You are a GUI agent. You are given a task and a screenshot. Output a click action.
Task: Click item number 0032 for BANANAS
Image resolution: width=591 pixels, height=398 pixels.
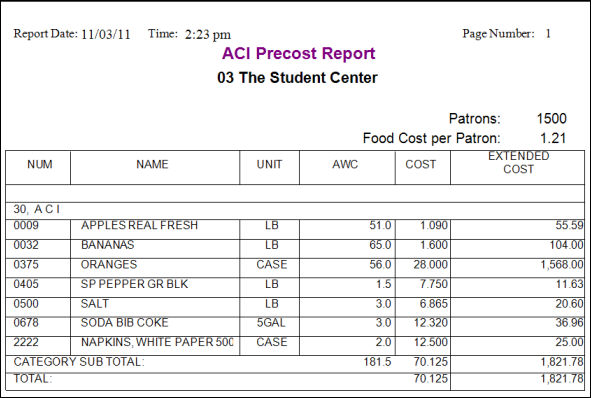(26, 245)
